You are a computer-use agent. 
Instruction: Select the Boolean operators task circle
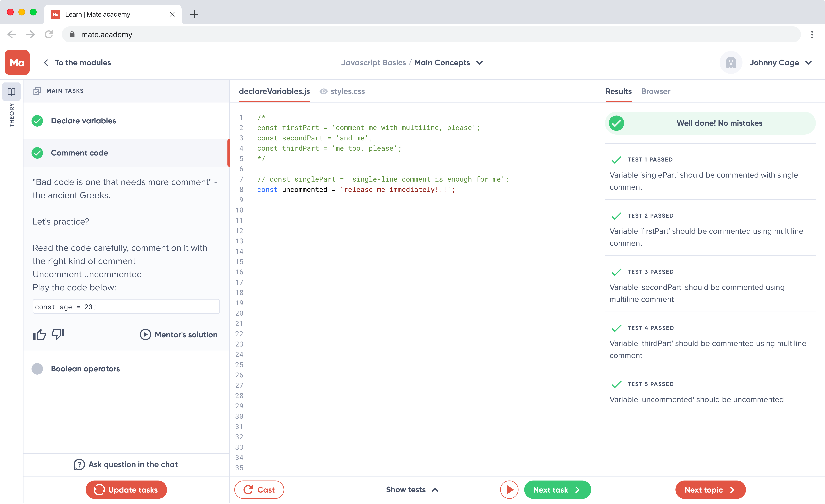(37, 368)
